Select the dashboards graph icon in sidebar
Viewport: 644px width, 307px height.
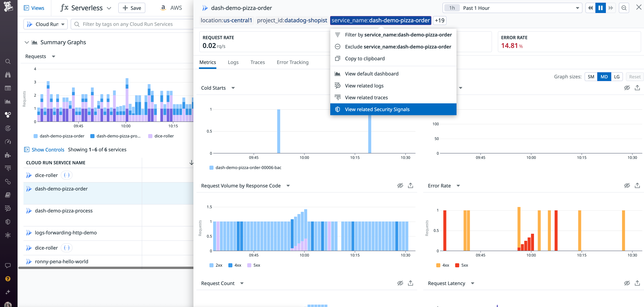(8, 101)
